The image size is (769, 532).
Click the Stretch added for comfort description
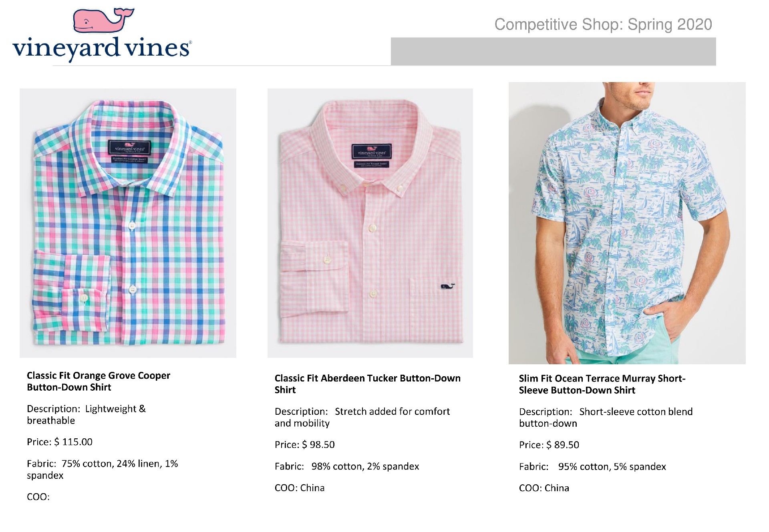[392, 412]
